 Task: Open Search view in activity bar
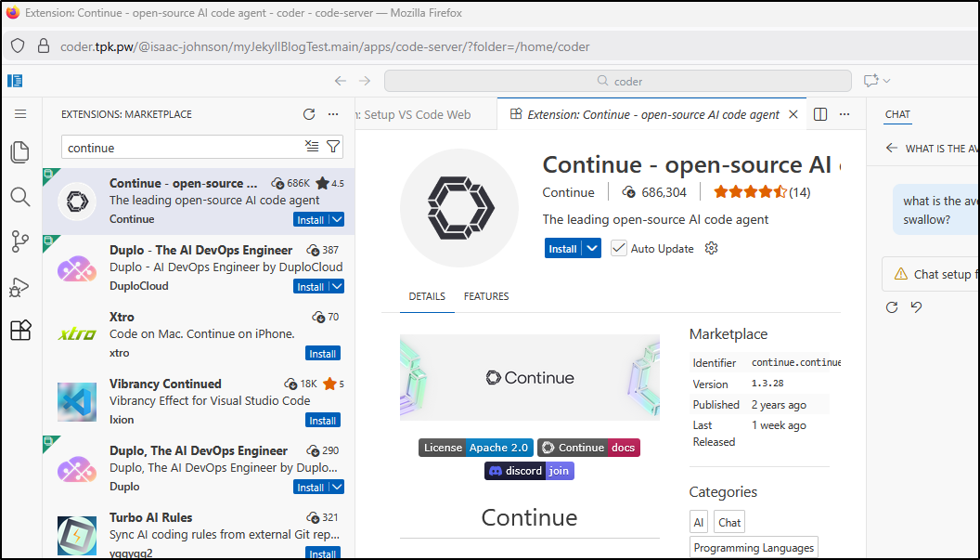(x=20, y=197)
